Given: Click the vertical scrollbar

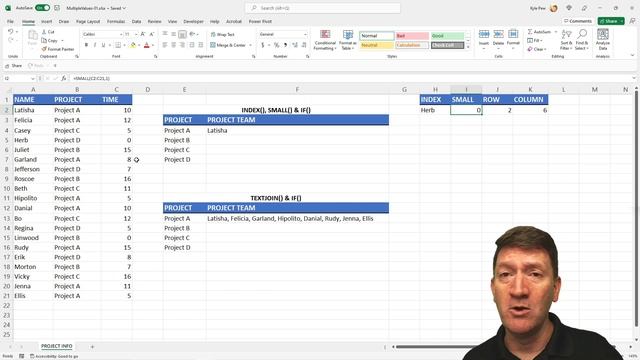Looking at the screenshot, I should [x=636, y=208].
